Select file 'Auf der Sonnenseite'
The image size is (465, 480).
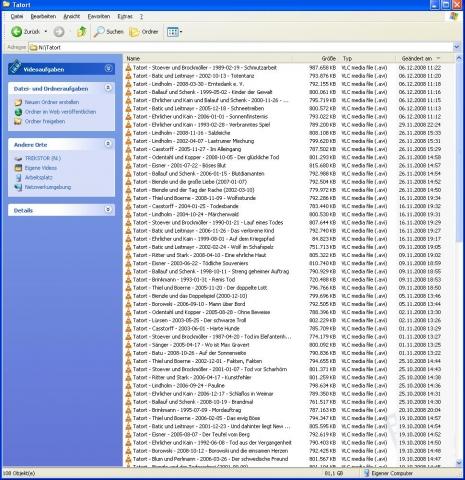190,353
